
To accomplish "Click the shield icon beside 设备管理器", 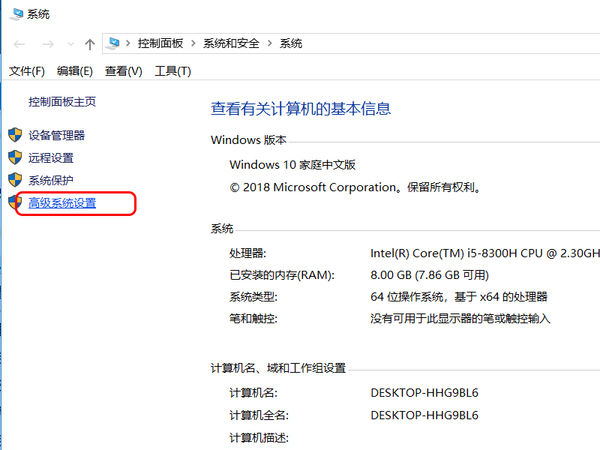I will coord(14,135).
